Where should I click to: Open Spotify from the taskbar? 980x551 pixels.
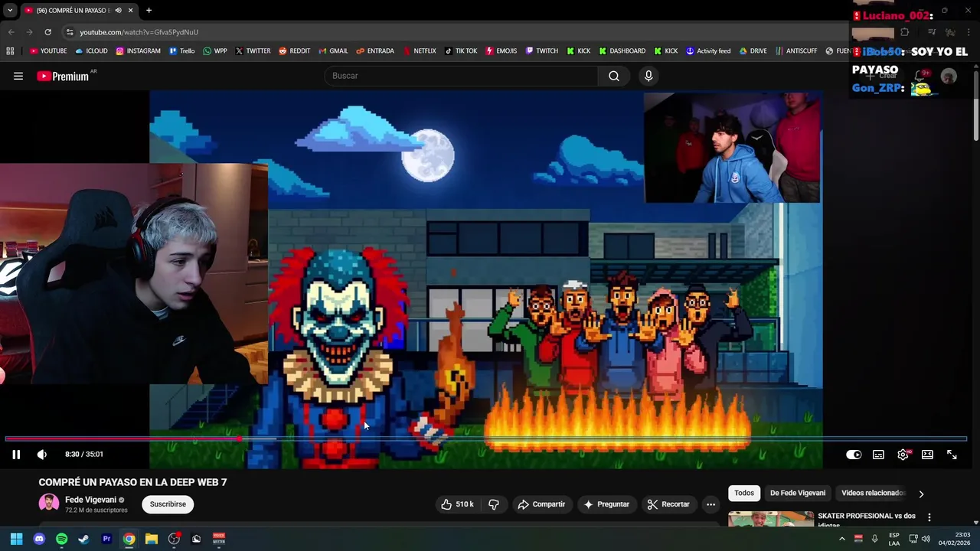[61, 539]
